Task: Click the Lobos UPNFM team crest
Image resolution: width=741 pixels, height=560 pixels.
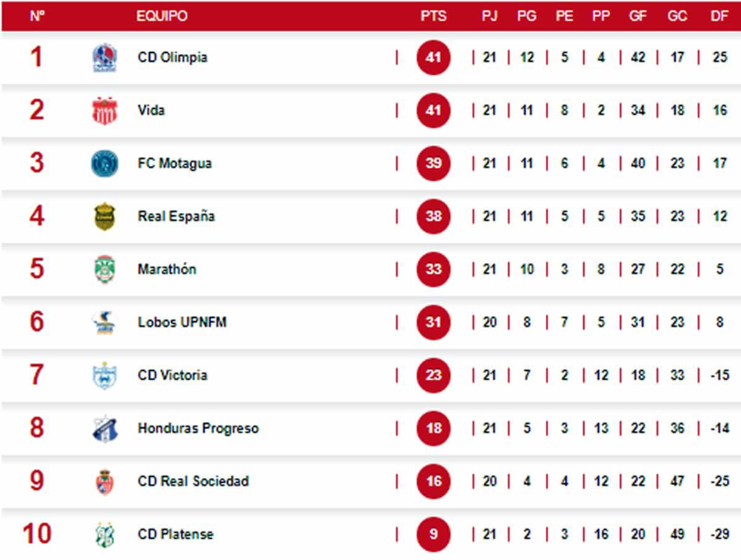Action: [104, 322]
